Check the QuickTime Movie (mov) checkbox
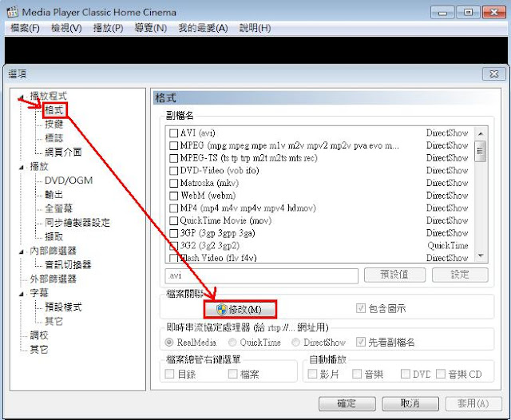 [174, 220]
